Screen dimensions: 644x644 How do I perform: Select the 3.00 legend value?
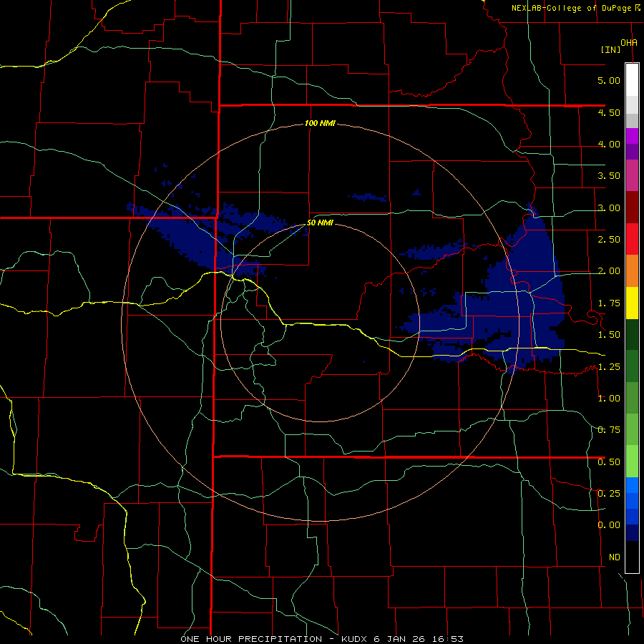609,208
